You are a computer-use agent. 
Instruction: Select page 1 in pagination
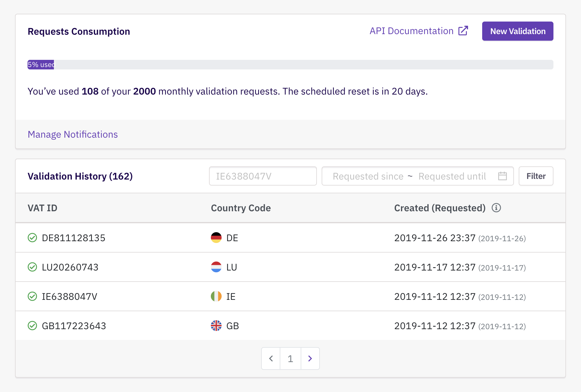click(x=290, y=358)
